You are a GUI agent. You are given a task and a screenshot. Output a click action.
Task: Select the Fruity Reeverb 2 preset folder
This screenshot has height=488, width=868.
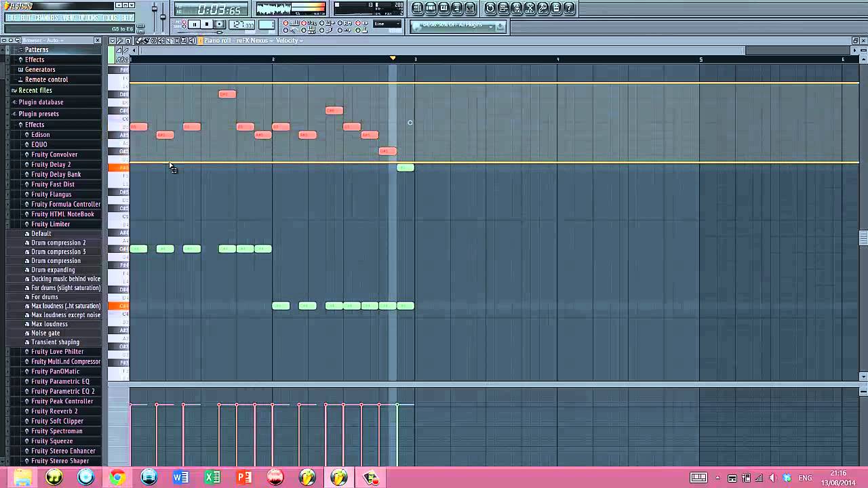(x=54, y=411)
